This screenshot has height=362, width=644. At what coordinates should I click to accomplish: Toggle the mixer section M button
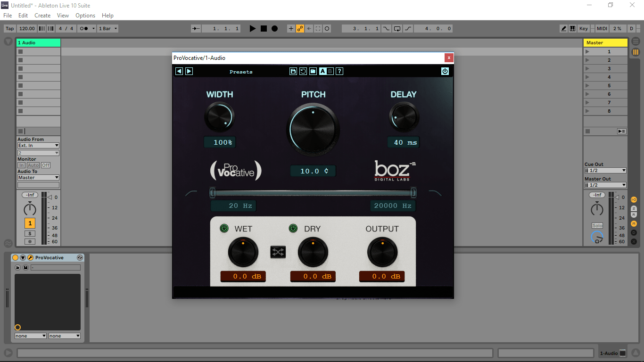click(x=634, y=224)
